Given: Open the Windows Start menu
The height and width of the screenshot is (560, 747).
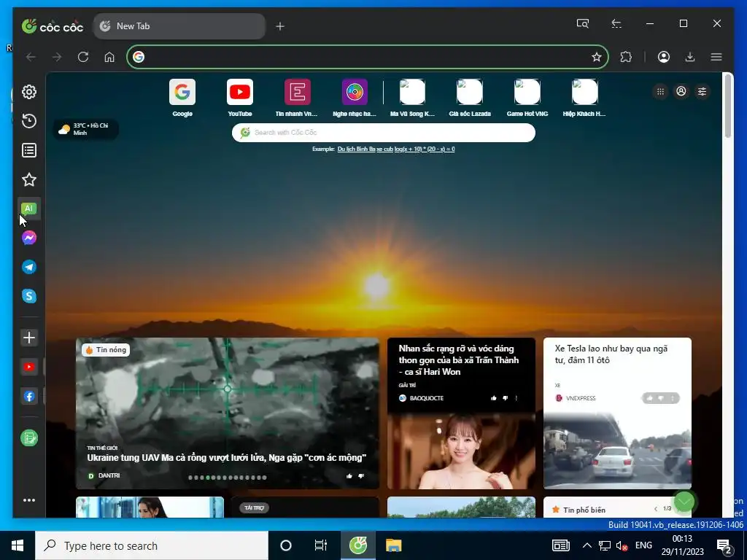Looking at the screenshot, I should 18,545.
